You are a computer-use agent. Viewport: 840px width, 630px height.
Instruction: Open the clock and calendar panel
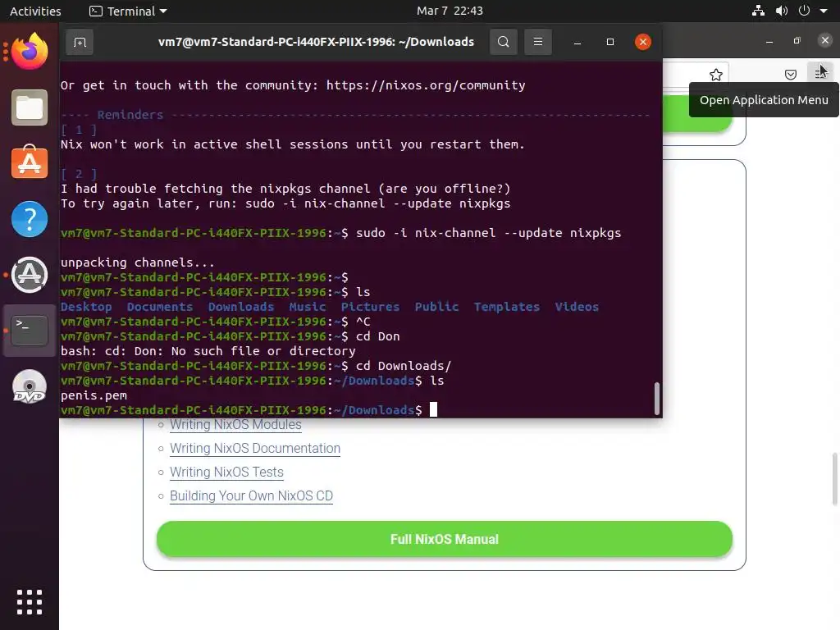tap(450, 11)
